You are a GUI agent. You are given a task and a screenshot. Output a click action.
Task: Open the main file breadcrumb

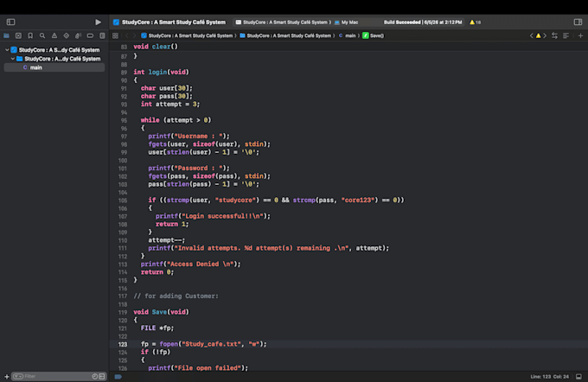(x=348, y=35)
